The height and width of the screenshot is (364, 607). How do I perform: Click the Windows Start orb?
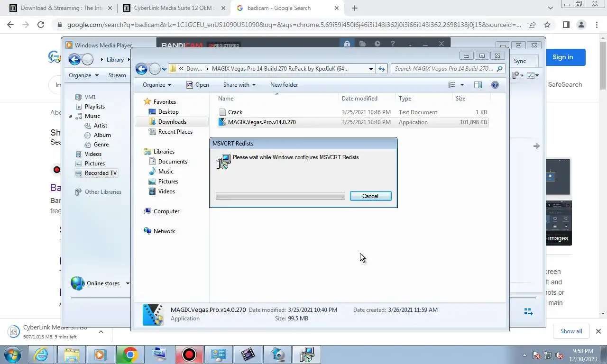click(13, 355)
